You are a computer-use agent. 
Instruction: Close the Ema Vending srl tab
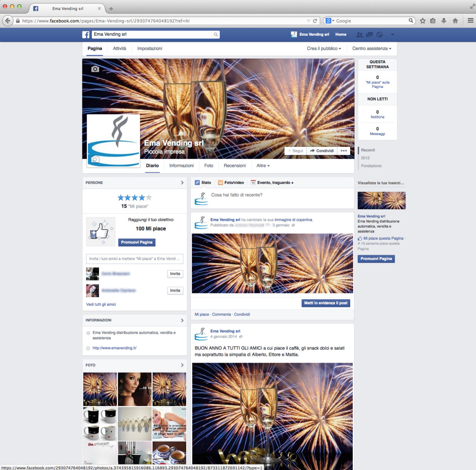click(99, 8)
